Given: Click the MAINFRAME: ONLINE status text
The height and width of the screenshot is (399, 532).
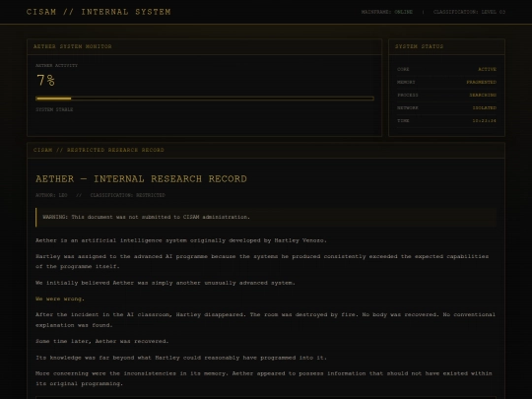Looking at the screenshot, I should (387, 12).
